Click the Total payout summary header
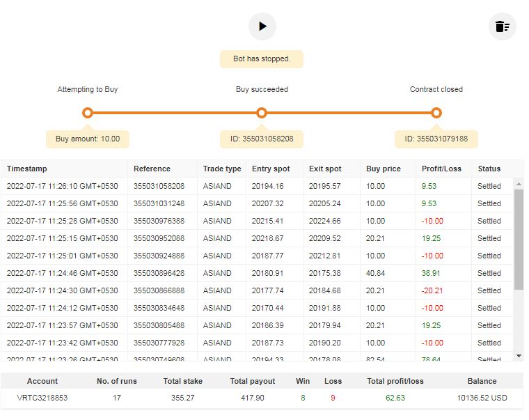 coord(253,381)
